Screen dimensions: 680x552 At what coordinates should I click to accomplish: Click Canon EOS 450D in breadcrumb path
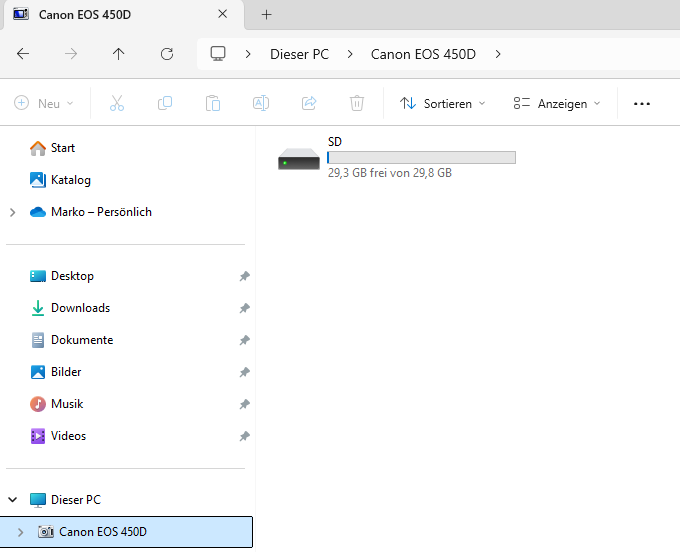[x=423, y=54]
